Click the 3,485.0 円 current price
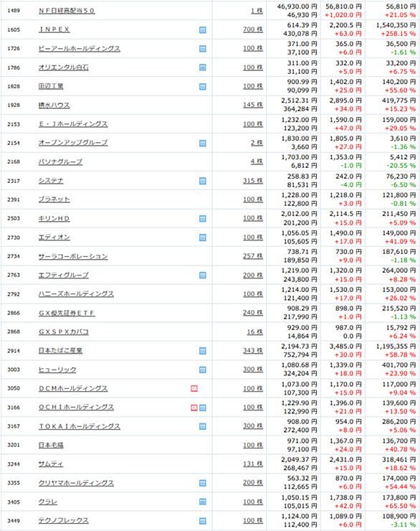420x531 pixels. click(x=345, y=346)
